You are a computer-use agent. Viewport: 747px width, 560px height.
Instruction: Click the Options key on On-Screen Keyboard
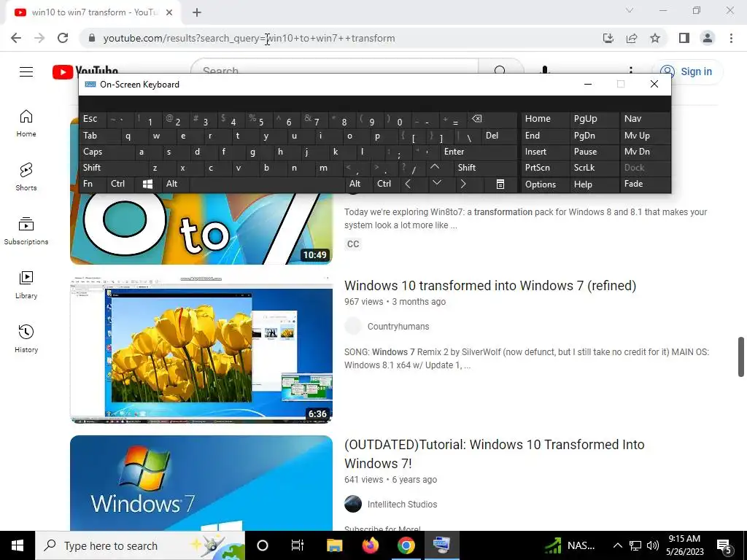click(545, 184)
